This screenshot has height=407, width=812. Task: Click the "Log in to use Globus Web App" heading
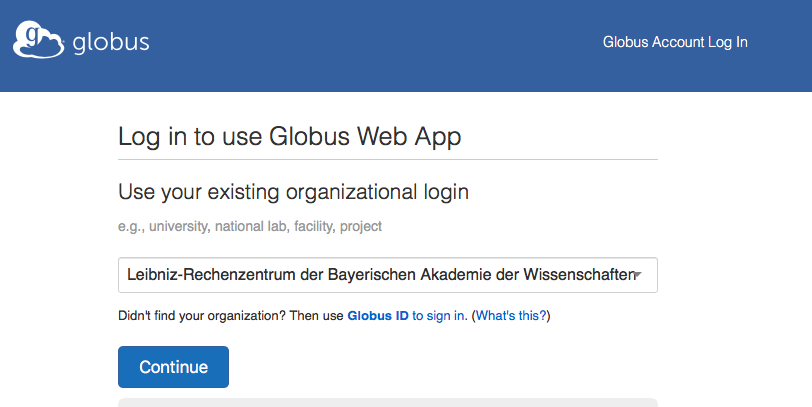coord(289,137)
